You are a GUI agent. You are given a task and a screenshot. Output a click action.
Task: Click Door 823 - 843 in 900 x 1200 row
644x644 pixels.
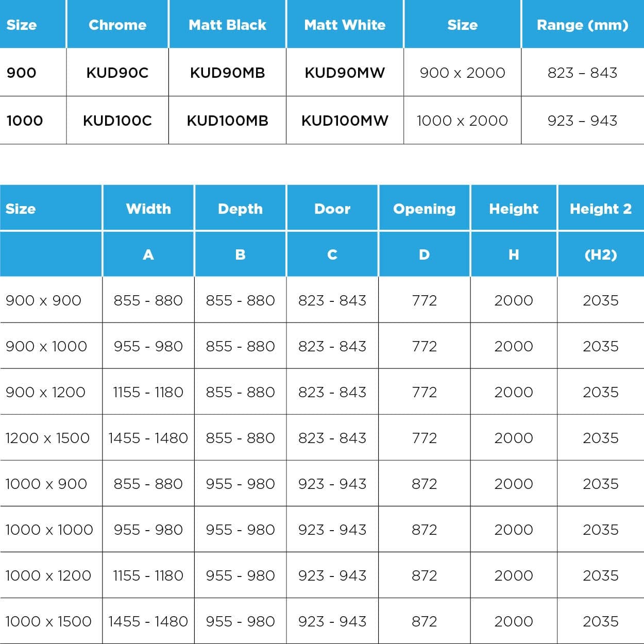coord(332,392)
